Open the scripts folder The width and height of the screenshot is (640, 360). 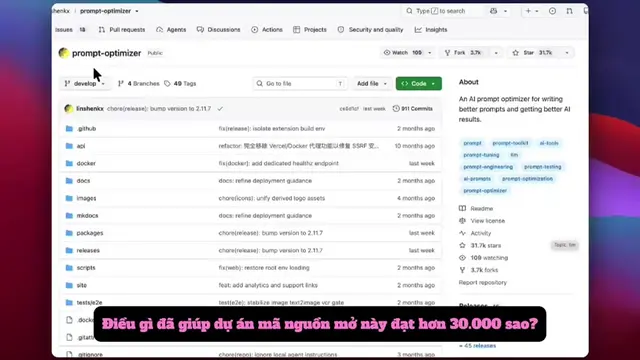click(86, 268)
